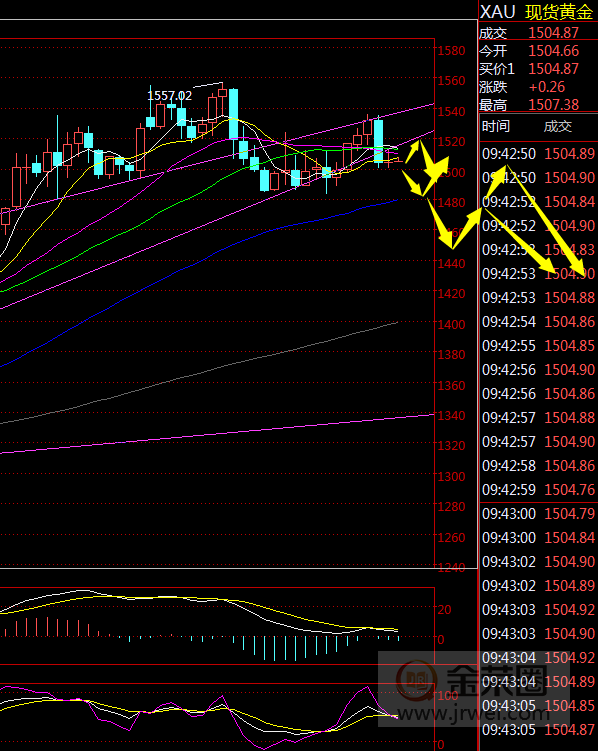Select the 09:42:56 tick priced 1504.90
Image resolution: width=598 pixels, height=751 pixels.
(x=539, y=369)
